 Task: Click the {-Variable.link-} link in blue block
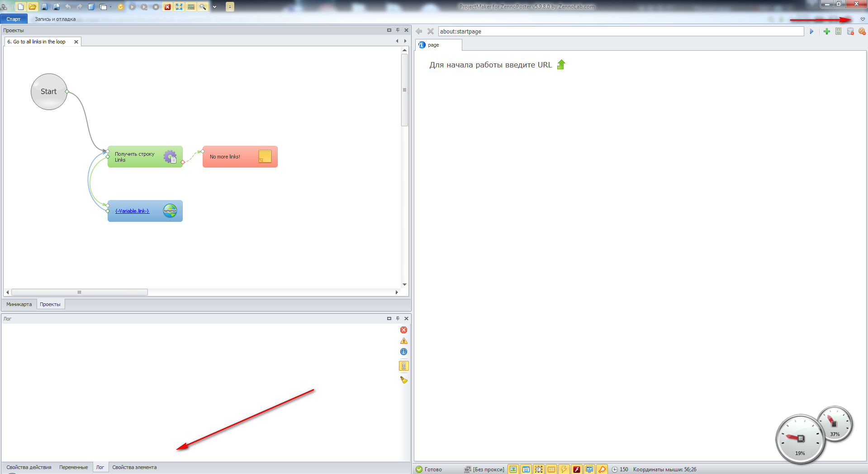pos(132,211)
